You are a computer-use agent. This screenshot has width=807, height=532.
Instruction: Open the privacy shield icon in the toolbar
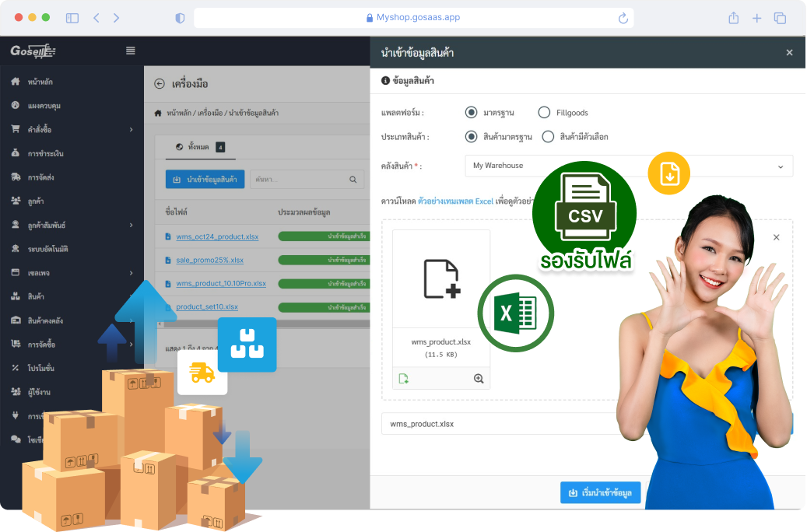pyautogui.click(x=180, y=18)
